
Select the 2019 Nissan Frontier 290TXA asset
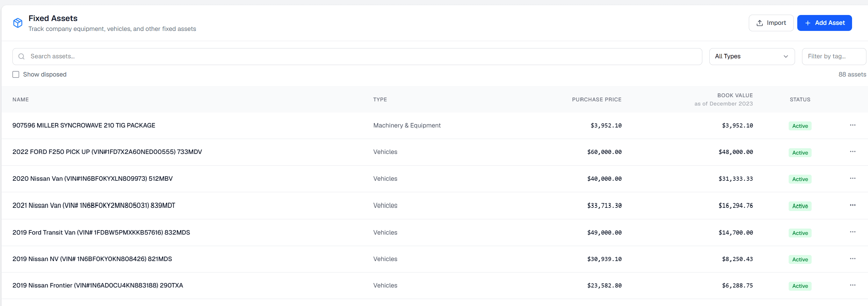(98, 286)
